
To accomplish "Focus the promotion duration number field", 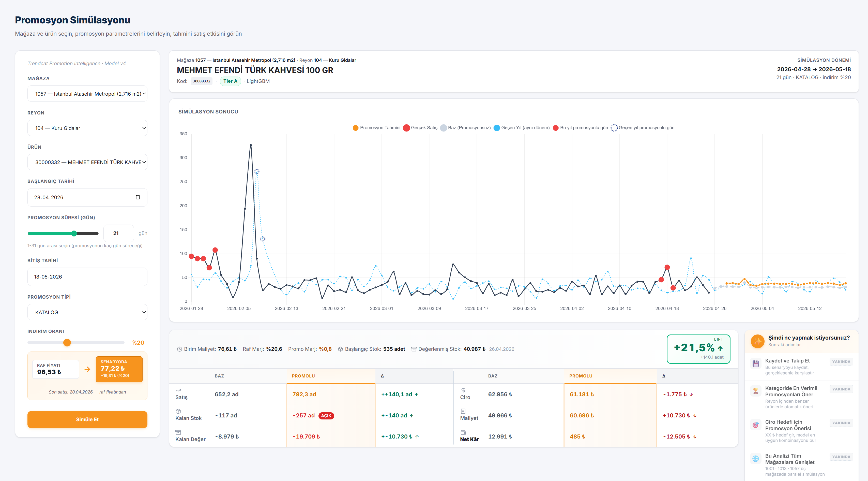I will 119,234.
